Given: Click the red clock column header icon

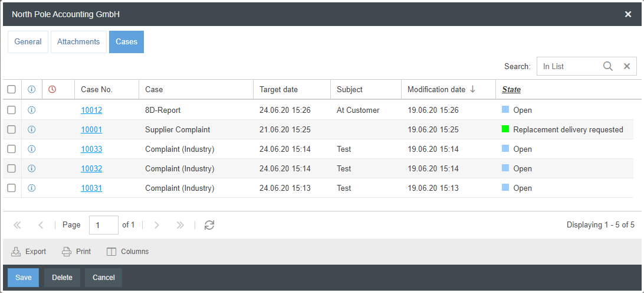Looking at the screenshot, I should point(52,89).
